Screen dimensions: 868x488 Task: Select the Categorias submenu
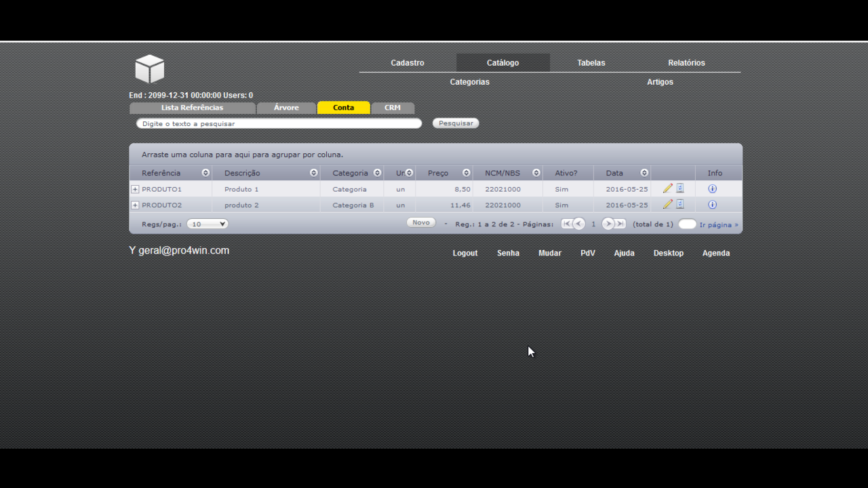point(469,82)
